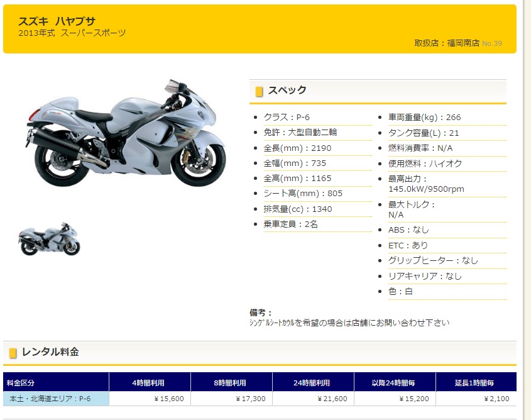Click the small Hayabusa thumbnail image
This screenshot has width=531, height=420.
pyautogui.click(x=50, y=239)
